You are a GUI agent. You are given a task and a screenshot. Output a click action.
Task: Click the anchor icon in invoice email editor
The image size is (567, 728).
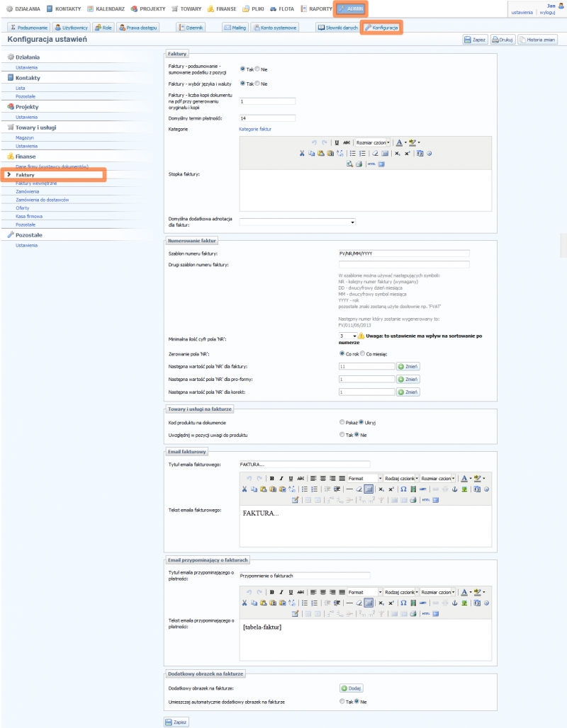pos(454,489)
